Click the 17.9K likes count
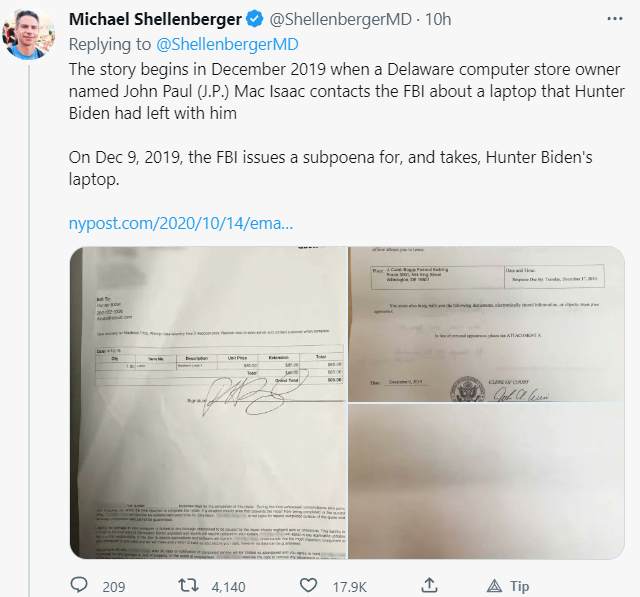640x597 pixels. 349,586
